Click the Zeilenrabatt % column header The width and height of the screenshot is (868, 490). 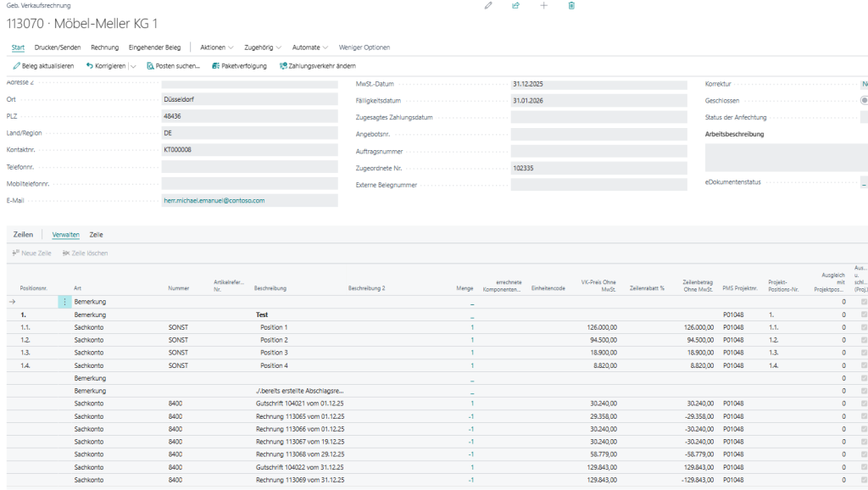tap(647, 288)
